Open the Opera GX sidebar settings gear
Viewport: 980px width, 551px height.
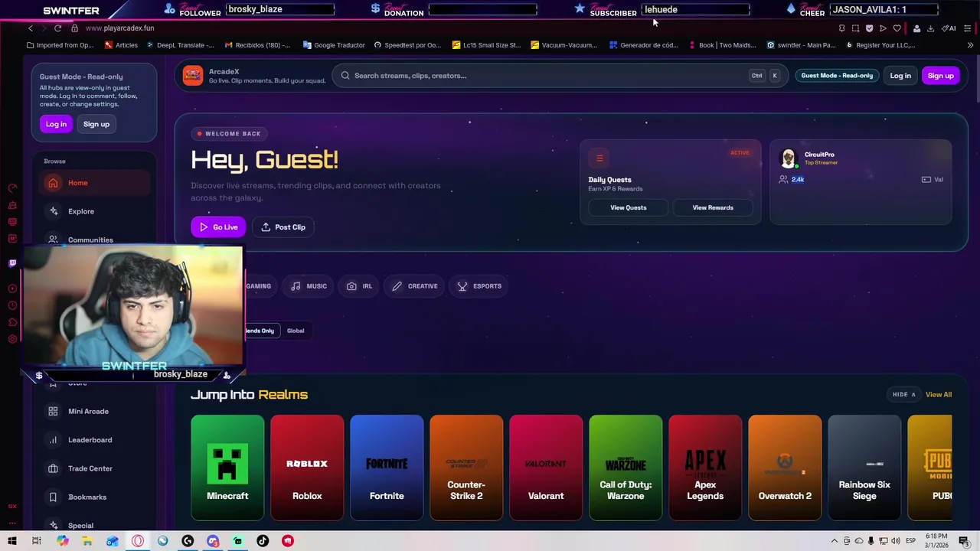12,339
